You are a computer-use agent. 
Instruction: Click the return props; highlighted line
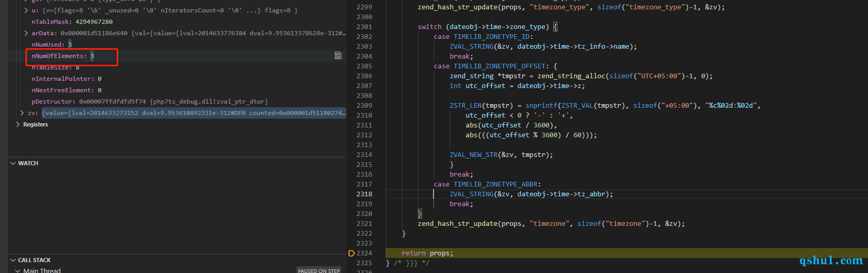pyautogui.click(x=428, y=253)
